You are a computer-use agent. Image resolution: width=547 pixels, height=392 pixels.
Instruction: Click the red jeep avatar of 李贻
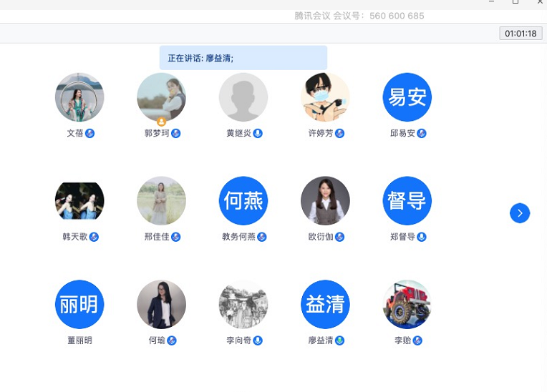tap(407, 304)
